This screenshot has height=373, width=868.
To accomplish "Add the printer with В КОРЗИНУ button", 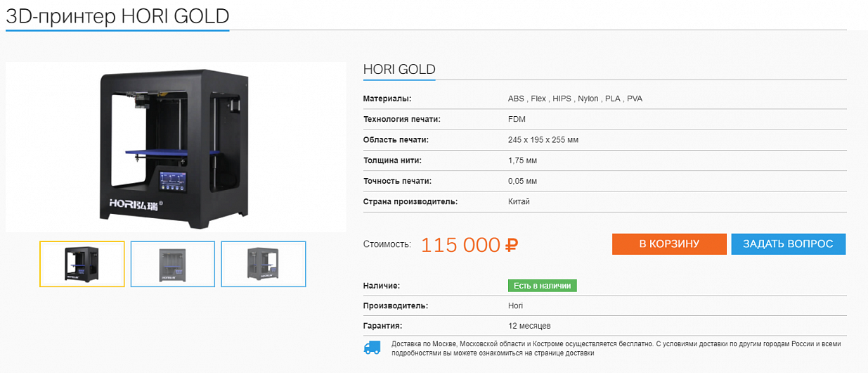I will 669,244.
